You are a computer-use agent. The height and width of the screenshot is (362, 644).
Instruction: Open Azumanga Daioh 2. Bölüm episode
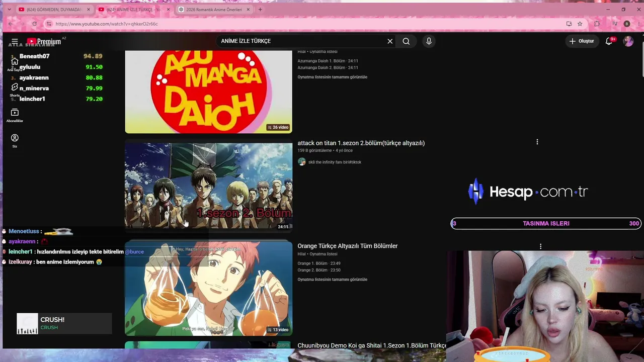click(328, 67)
